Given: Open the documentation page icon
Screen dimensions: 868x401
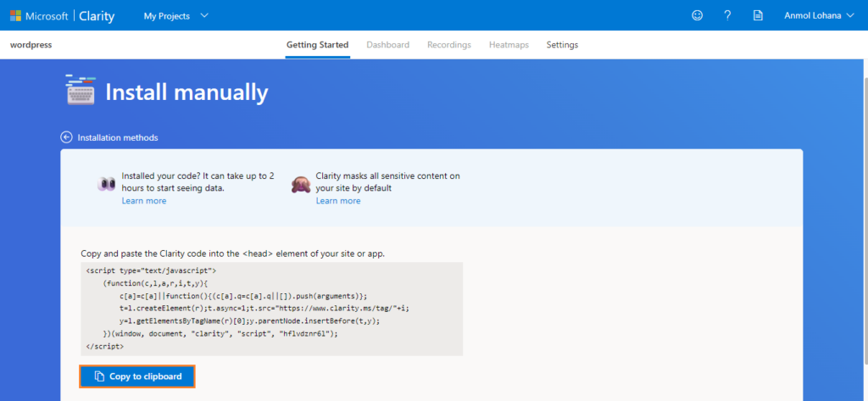Looking at the screenshot, I should [758, 15].
